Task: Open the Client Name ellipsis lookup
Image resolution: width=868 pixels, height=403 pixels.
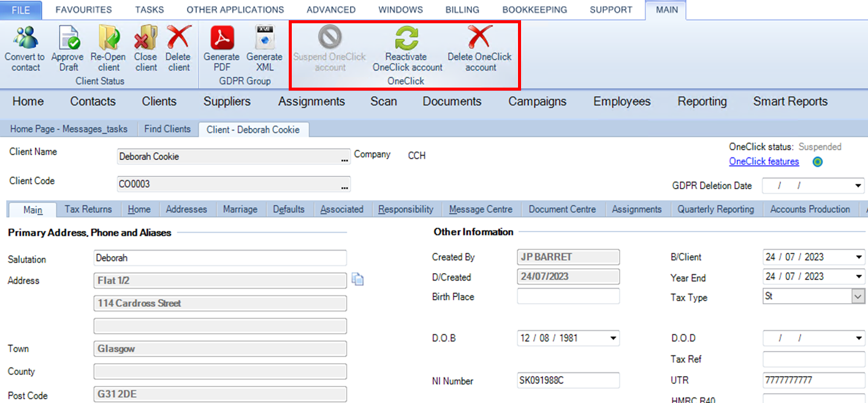Action: coord(345,158)
